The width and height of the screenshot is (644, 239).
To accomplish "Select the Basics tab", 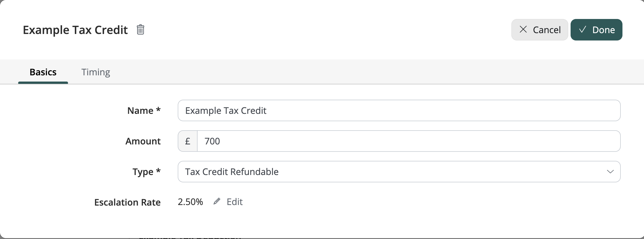I will coord(43,72).
